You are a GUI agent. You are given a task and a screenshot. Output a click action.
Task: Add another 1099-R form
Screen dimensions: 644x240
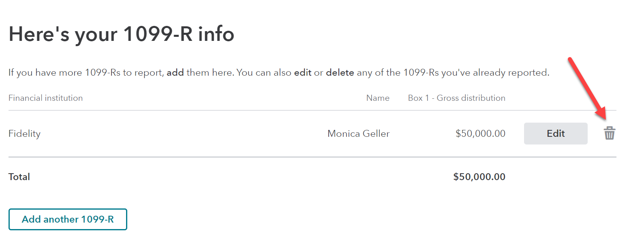coord(68,219)
